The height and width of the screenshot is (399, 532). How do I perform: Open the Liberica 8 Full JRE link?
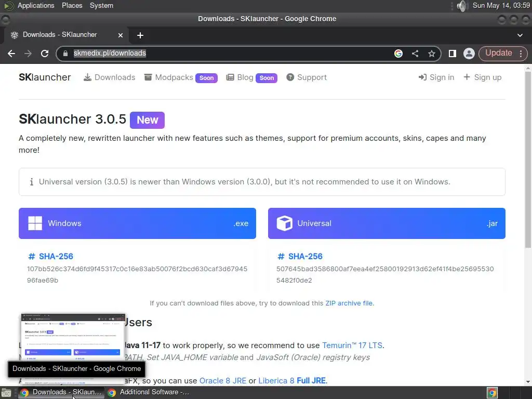click(x=292, y=381)
